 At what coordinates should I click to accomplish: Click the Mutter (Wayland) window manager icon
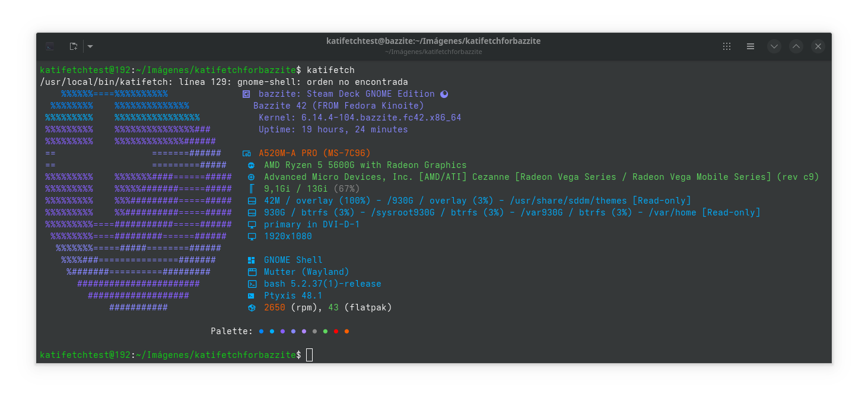coord(251,271)
